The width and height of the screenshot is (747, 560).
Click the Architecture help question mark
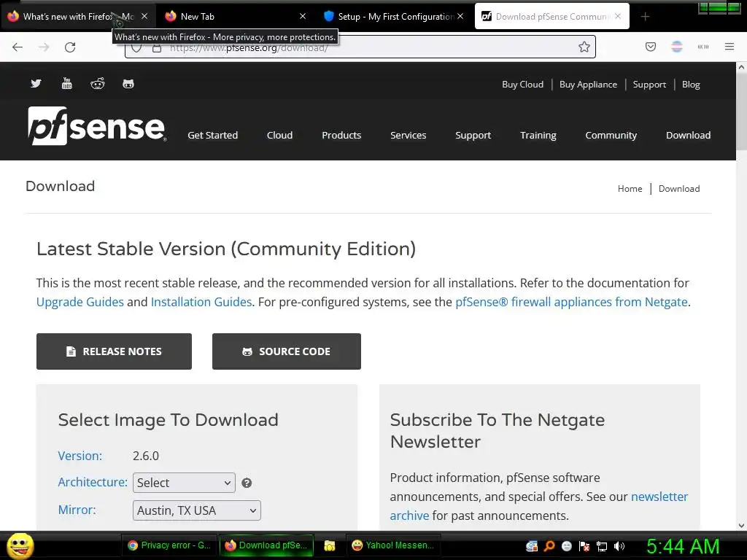[247, 483]
